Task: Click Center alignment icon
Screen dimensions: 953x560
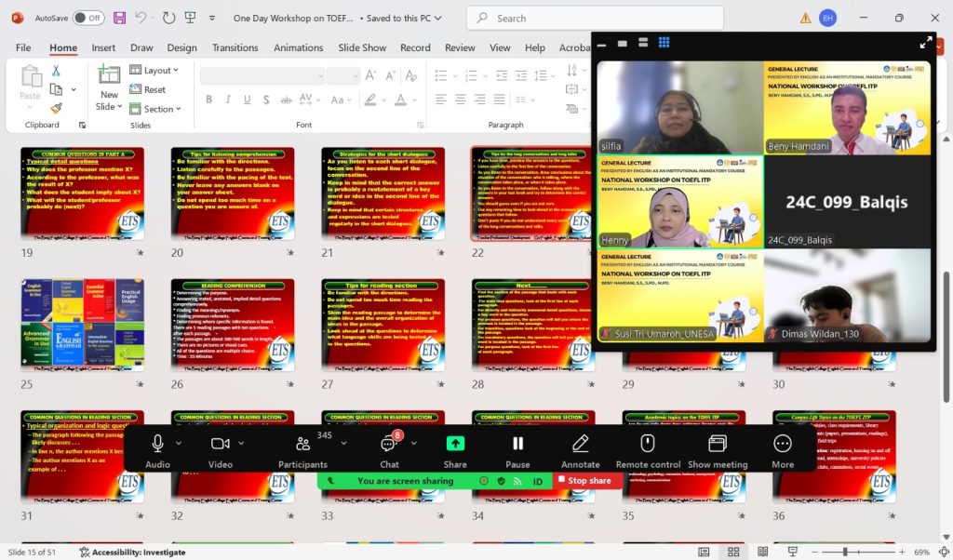Action: (x=461, y=99)
